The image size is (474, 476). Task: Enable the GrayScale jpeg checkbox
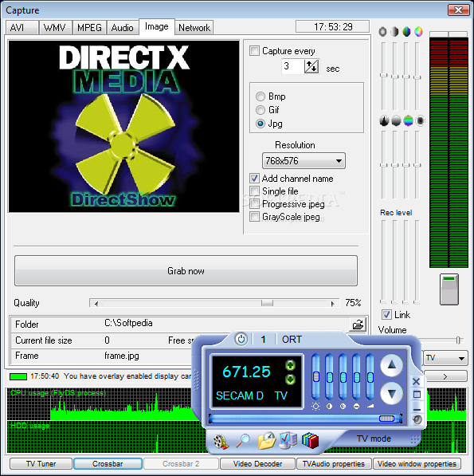pos(254,216)
